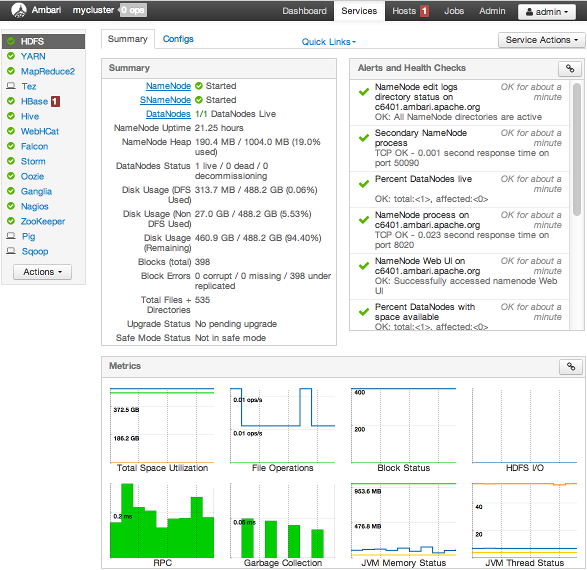The image size is (587, 570).
Task: Click the green check for Percent DataNodes live alert
Action: point(364,184)
